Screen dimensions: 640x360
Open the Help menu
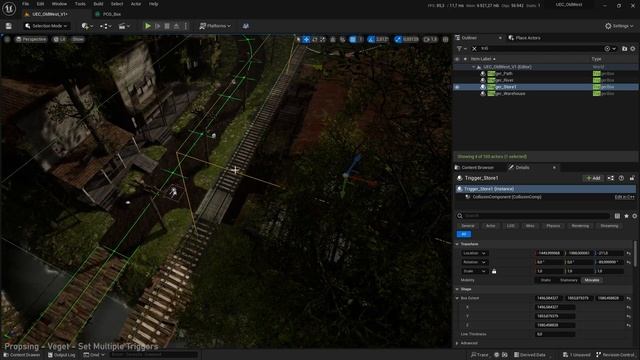point(153,4)
